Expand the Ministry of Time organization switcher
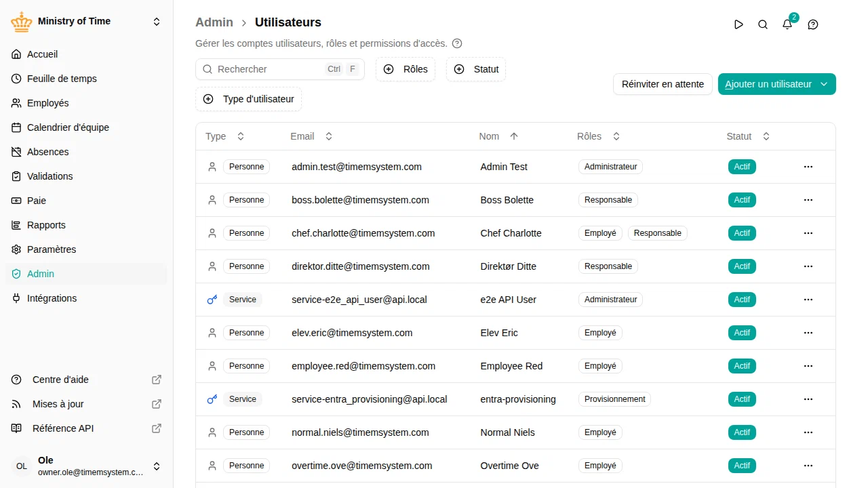Viewport: 868px width, 488px height. (x=157, y=22)
